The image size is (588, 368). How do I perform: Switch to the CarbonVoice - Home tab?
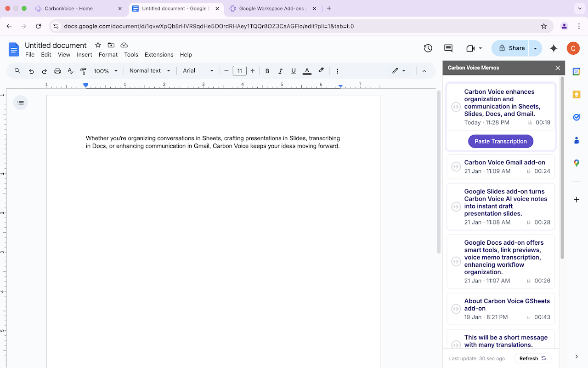click(79, 8)
